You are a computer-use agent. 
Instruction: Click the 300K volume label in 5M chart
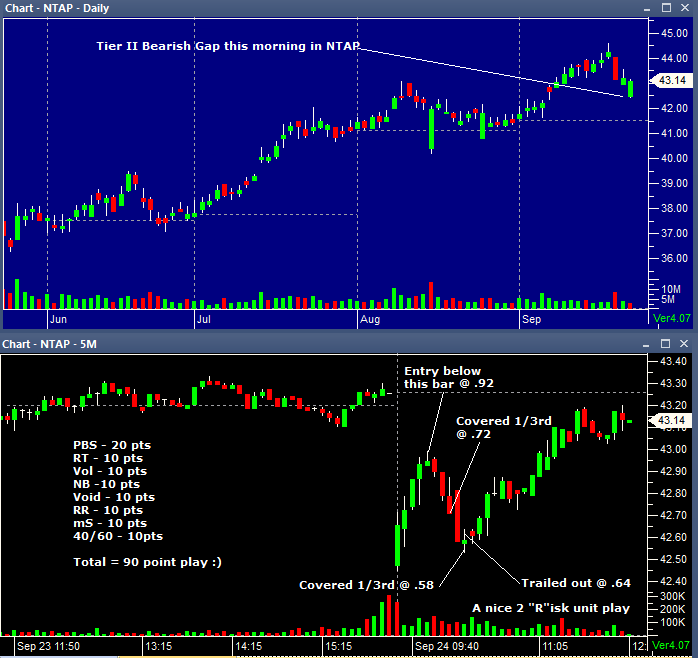click(672, 596)
